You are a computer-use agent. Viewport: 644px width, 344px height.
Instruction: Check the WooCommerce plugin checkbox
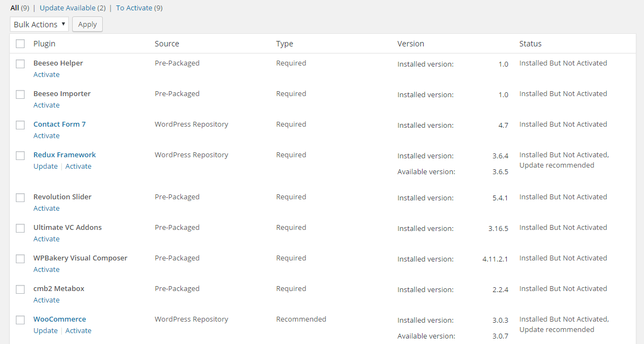click(x=20, y=320)
